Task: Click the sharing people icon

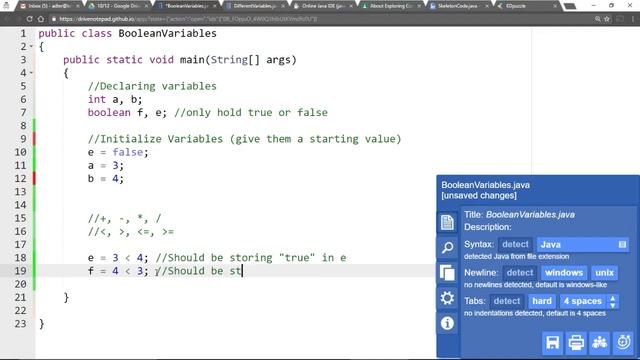Action: coord(600,342)
